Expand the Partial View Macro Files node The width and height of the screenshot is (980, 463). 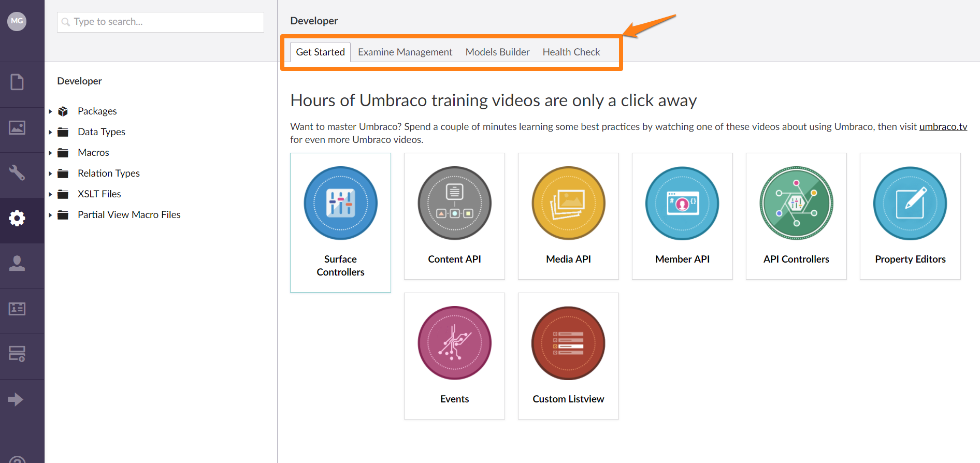(50, 215)
